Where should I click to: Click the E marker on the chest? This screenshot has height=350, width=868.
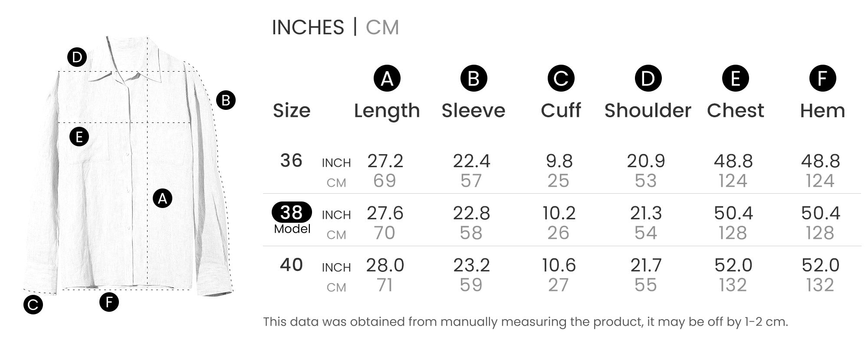point(79,137)
